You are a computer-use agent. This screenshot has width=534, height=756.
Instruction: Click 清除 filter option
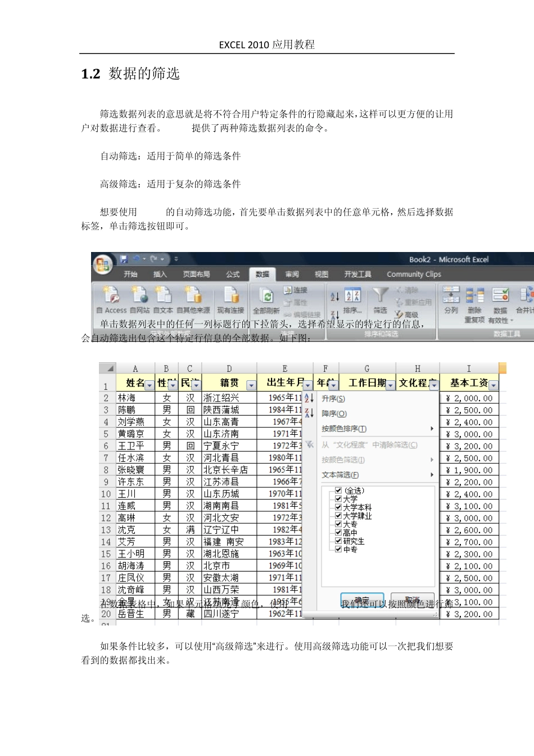406,290
